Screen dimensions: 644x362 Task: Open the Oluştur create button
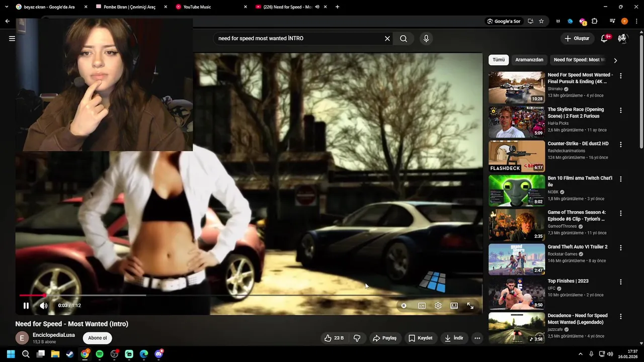(x=577, y=38)
